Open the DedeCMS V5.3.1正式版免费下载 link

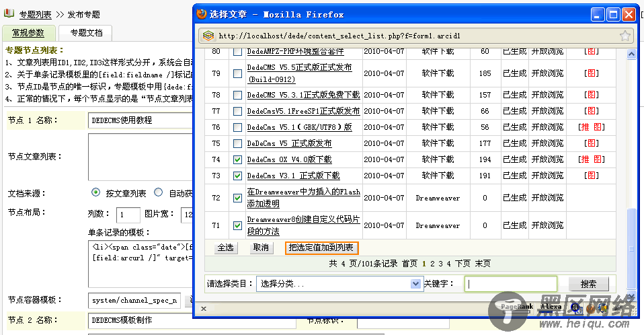(x=304, y=95)
